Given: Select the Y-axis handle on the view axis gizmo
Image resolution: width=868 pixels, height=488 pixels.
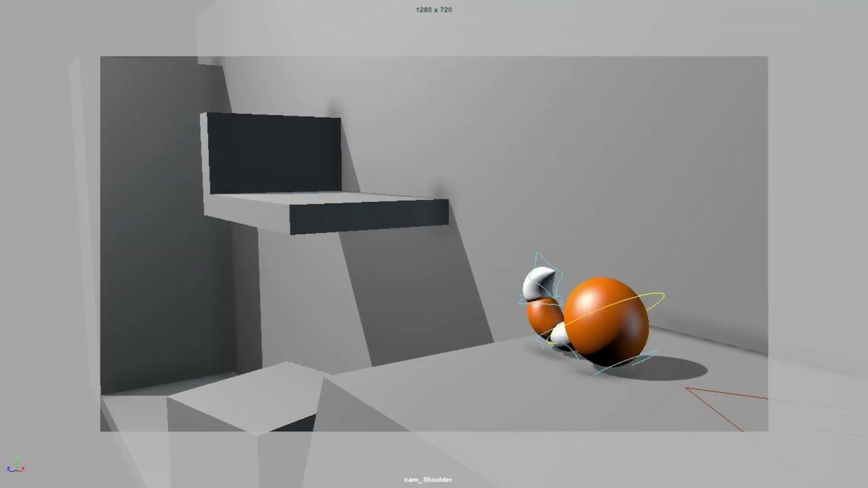Looking at the screenshot, I should click(x=17, y=458).
